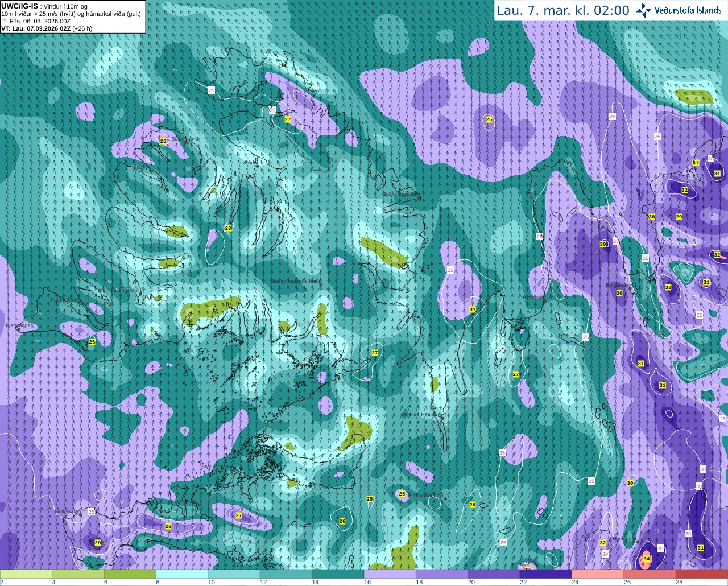Viewport: 728px width, 586px height.
Task: Pick the light green 4–6 m/s legend swatch
Action: click(x=78, y=574)
